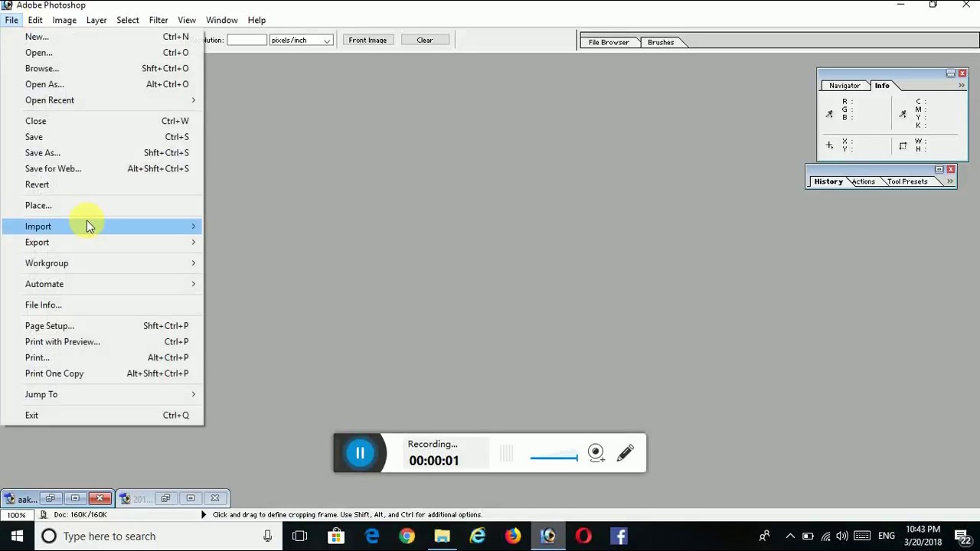Show hidden system tray icons
980x551 pixels.
click(x=791, y=536)
